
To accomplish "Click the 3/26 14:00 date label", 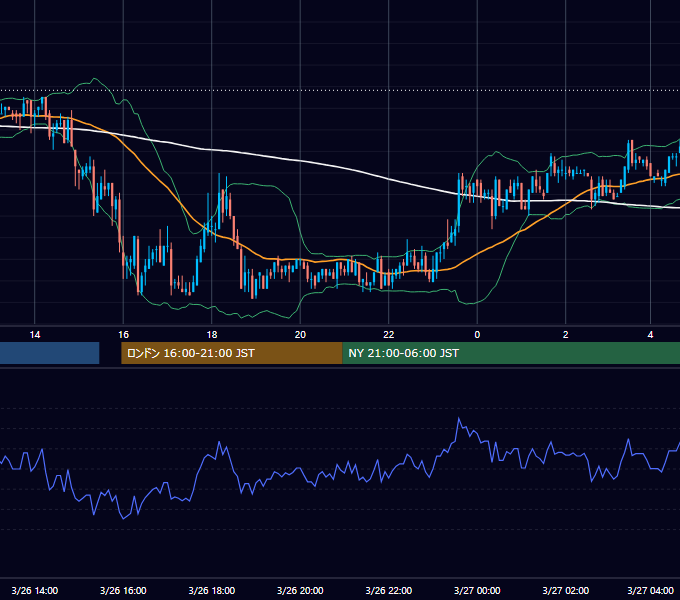I will tap(35, 590).
